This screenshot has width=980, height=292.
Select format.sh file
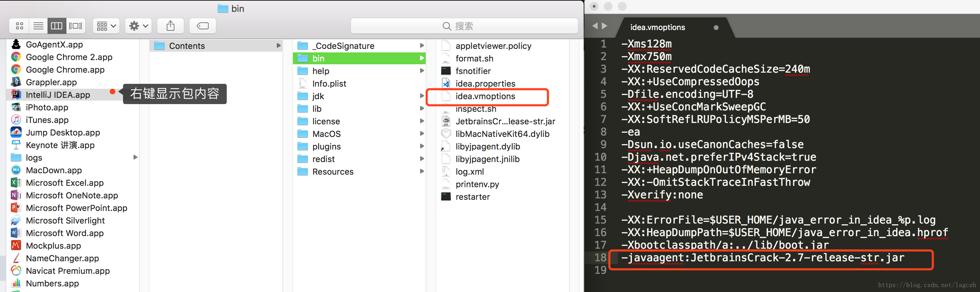(474, 58)
